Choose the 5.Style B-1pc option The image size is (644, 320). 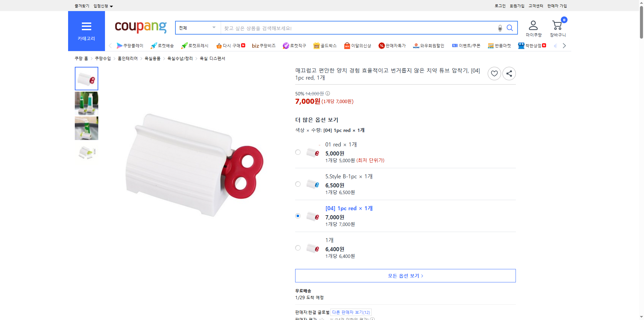point(298,184)
